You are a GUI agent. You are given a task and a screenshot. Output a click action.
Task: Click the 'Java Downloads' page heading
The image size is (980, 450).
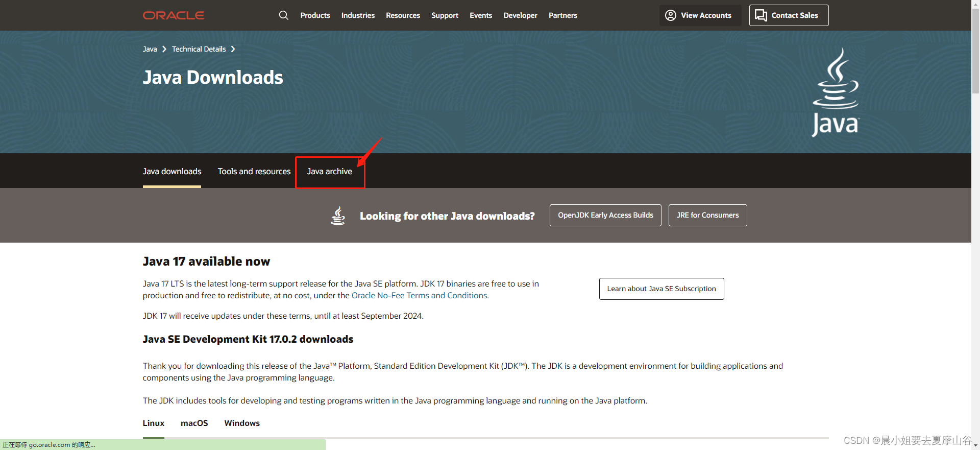[x=213, y=78]
